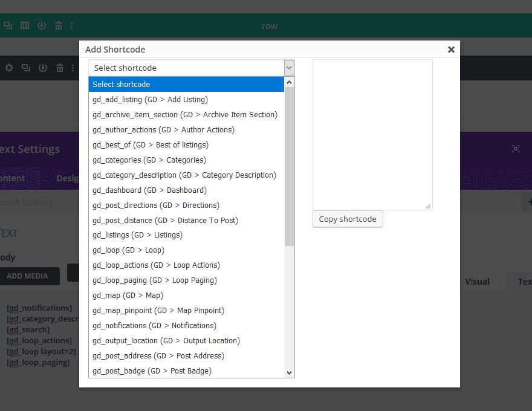Delete the module with the trash icon
The image size is (532, 411).
(59, 68)
